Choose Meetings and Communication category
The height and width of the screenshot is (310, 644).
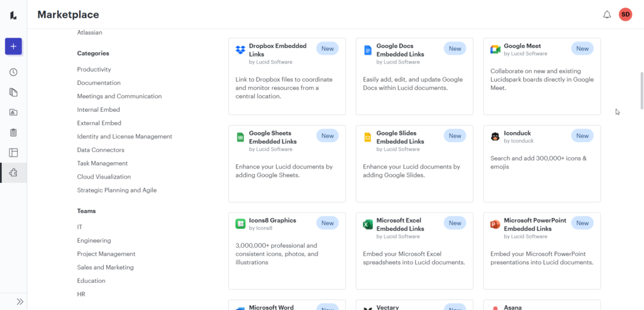click(x=119, y=96)
